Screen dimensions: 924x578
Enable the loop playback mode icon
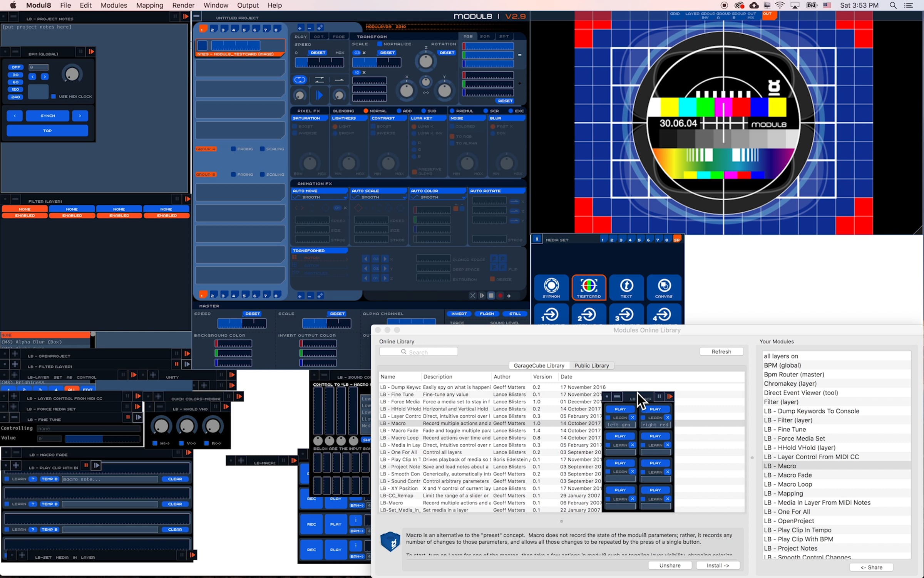pos(300,80)
